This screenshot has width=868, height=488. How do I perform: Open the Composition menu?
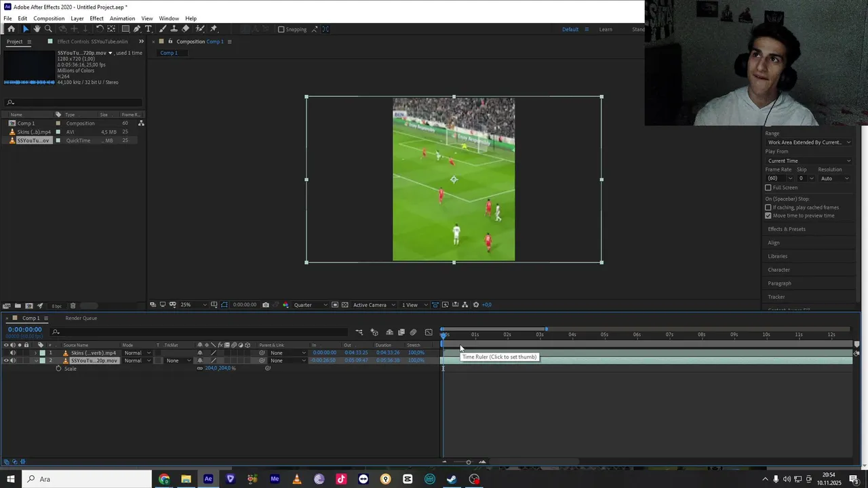click(49, 18)
